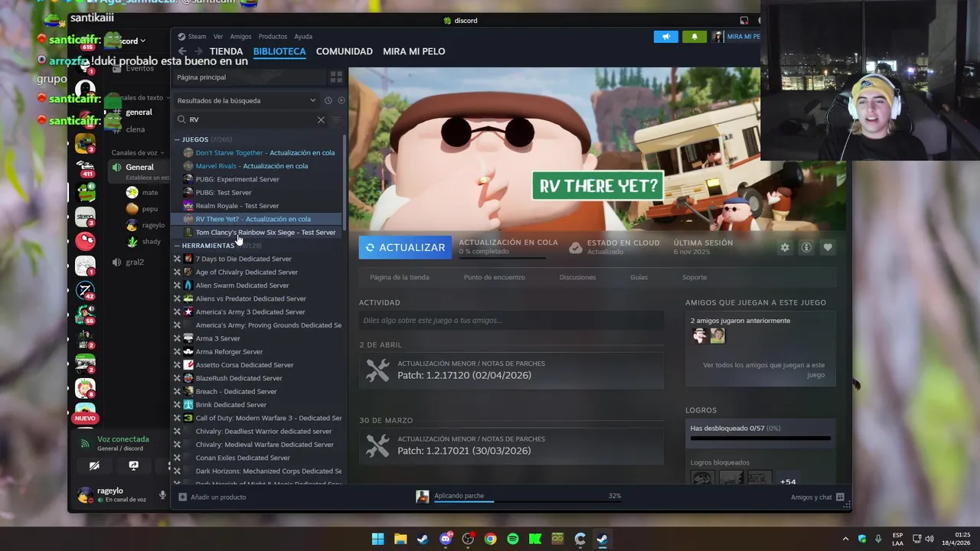
Task: Show recent activity clock filter icon
Action: coord(328,100)
